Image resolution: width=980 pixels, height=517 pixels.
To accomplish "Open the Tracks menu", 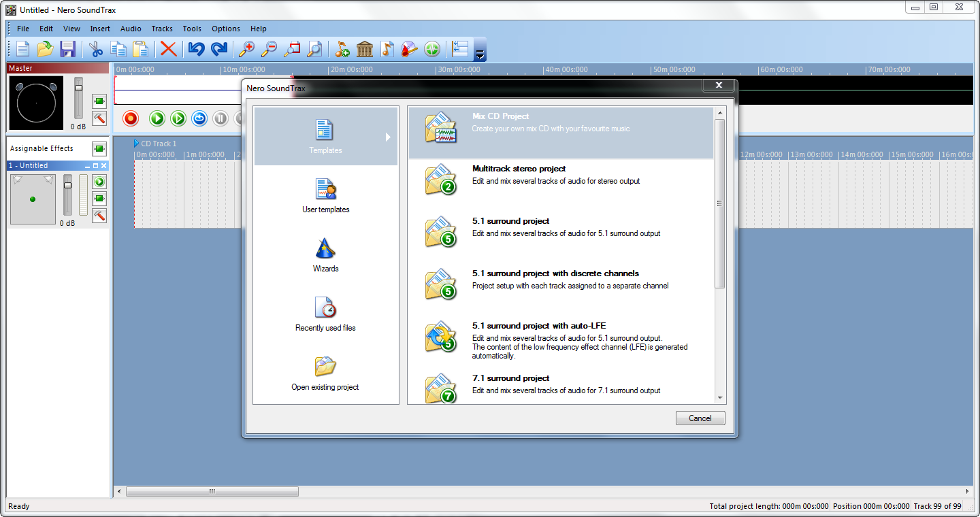I will pos(162,29).
